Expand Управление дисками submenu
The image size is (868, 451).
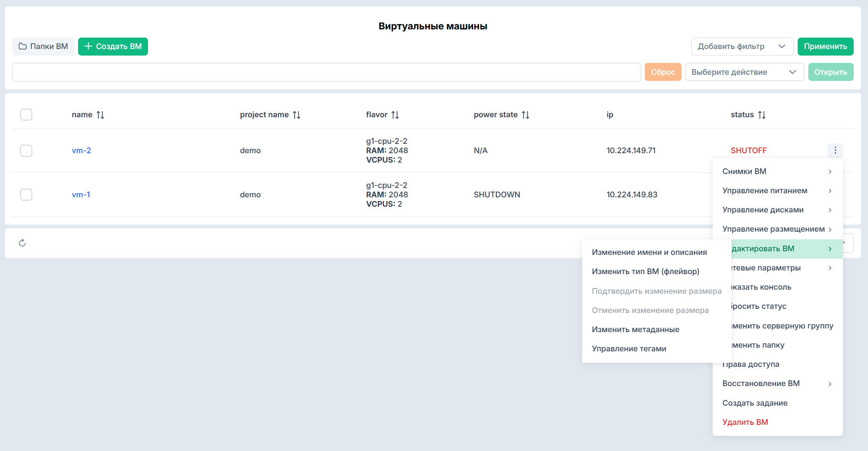point(778,210)
